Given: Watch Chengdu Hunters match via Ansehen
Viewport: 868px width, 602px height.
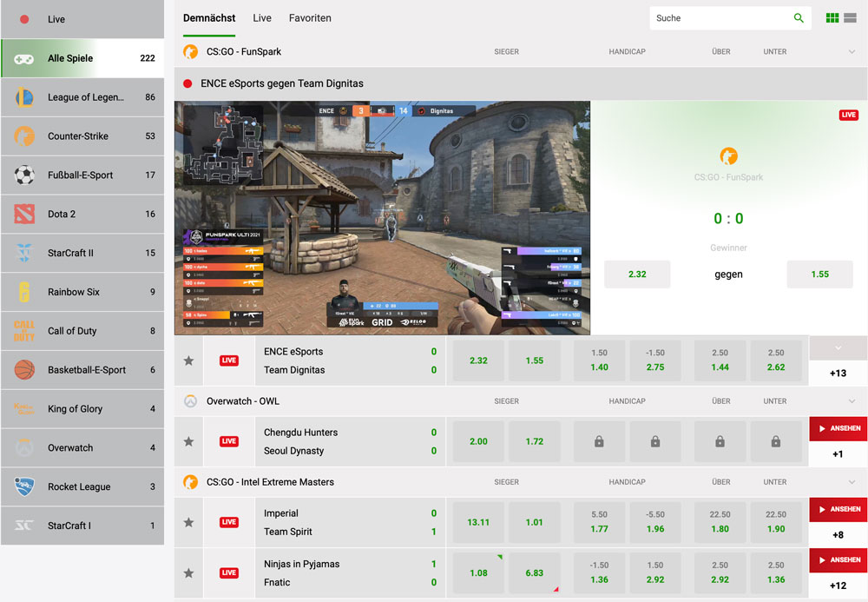Looking at the screenshot, I should tap(838, 428).
